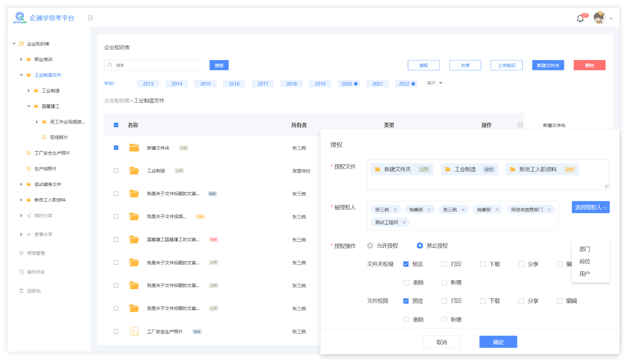The height and width of the screenshot is (364, 627).
Task: Toggle the select-all checkbox in table header
Action: point(116,125)
